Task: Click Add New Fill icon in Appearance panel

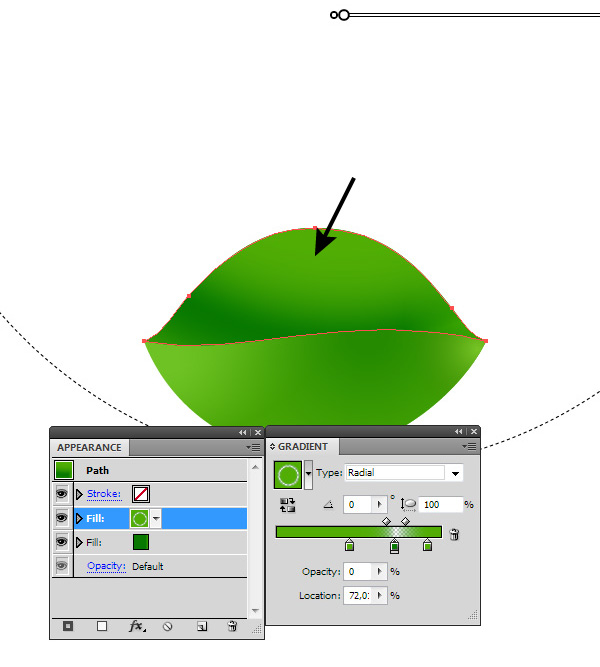Action: tap(101, 627)
